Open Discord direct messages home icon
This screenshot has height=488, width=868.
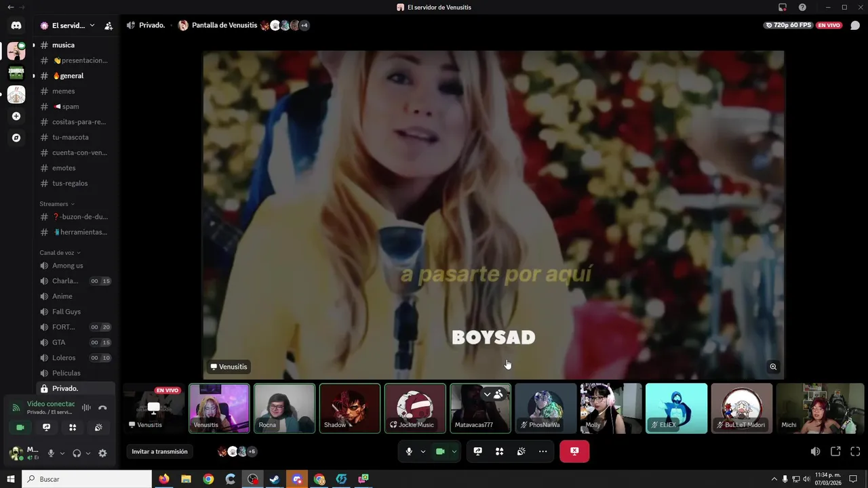[16, 26]
